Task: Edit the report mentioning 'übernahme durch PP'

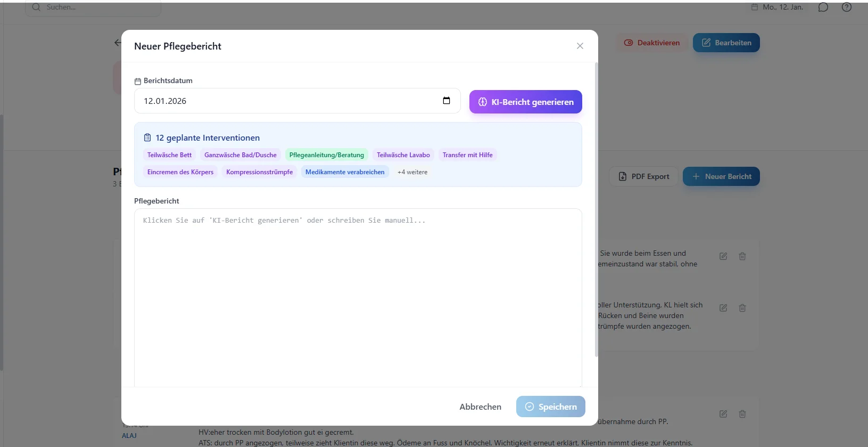Action: 723,414
